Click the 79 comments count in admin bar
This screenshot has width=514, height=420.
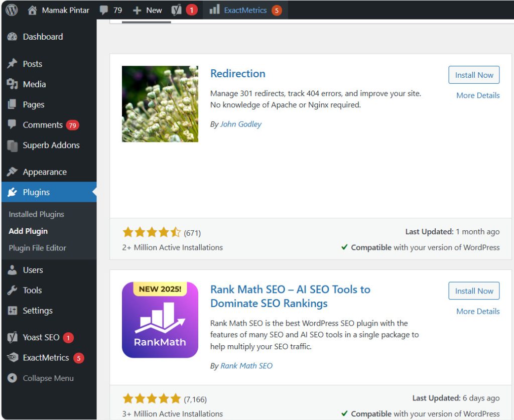click(x=117, y=11)
